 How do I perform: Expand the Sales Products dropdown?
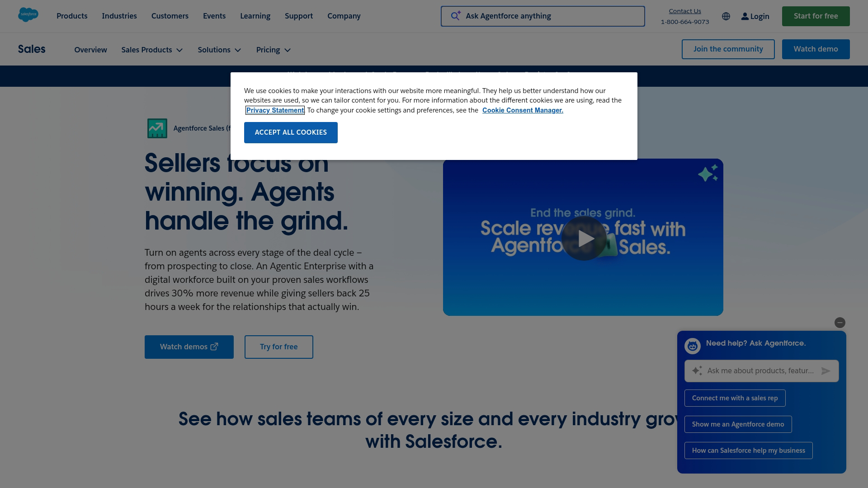coord(152,50)
